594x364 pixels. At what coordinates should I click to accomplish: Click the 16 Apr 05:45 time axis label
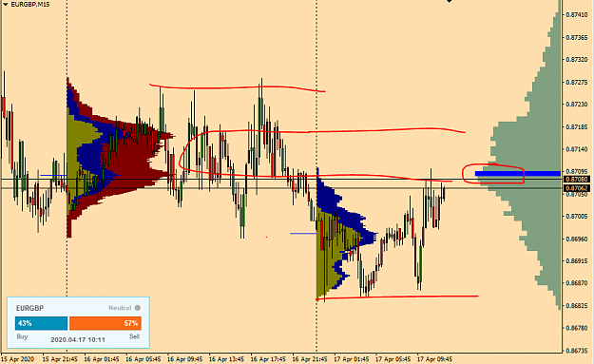pos(144,359)
